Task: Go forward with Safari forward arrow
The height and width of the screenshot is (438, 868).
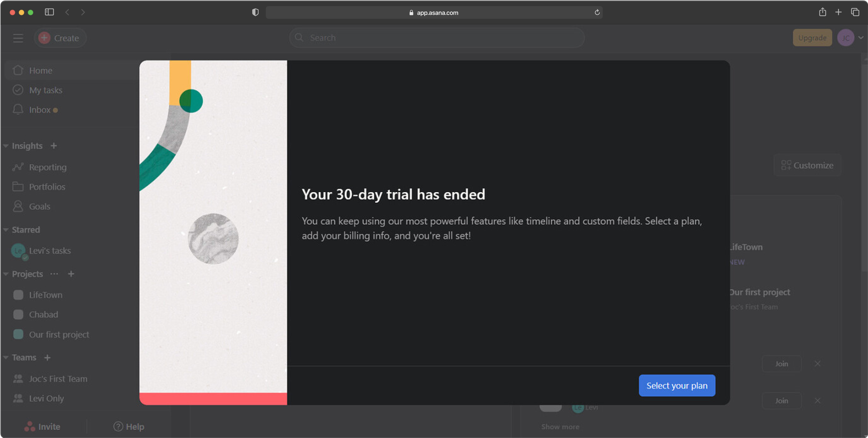Action: pos(83,12)
